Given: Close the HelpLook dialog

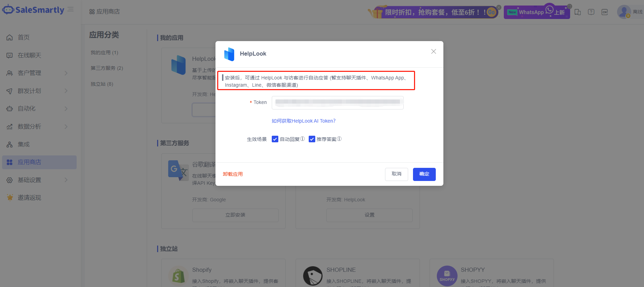Looking at the screenshot, I should (x=434, y=51).
